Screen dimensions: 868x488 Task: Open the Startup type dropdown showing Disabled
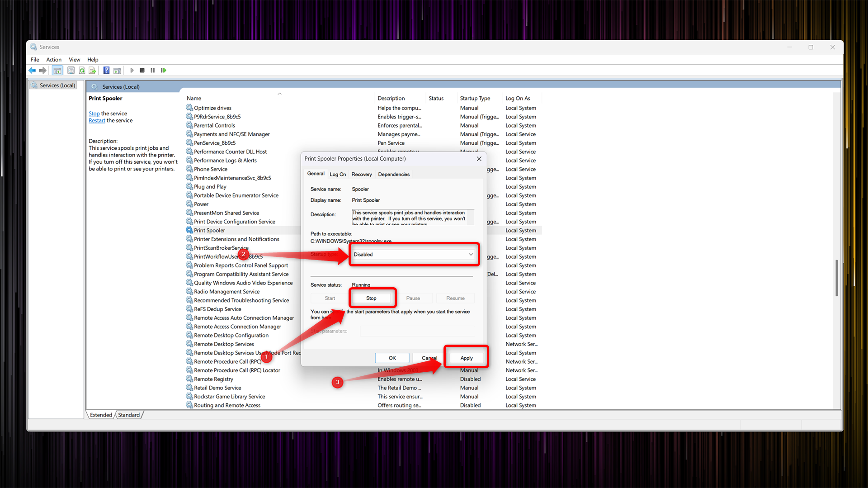point(414,254)
